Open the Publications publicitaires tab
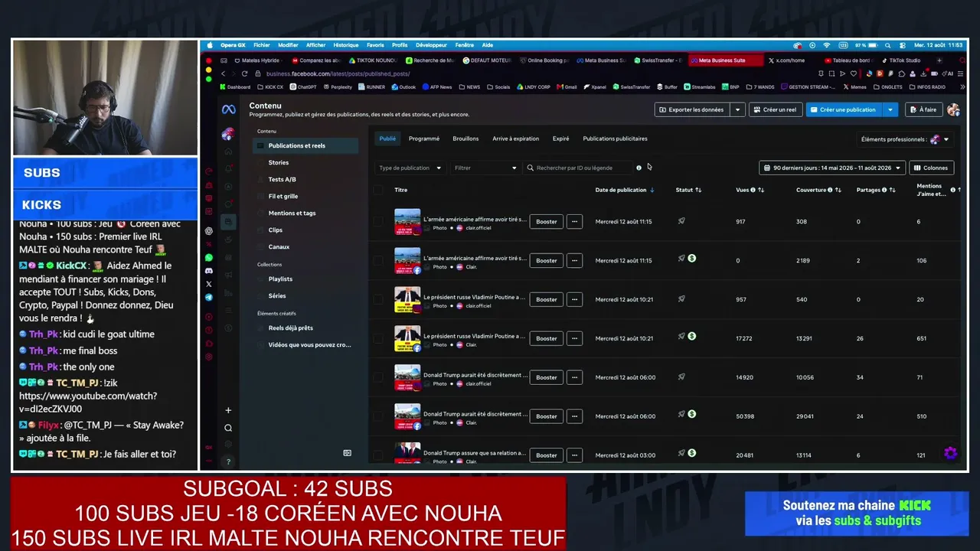980x551 pixels. pyautogui.click(x=615, y=139)
